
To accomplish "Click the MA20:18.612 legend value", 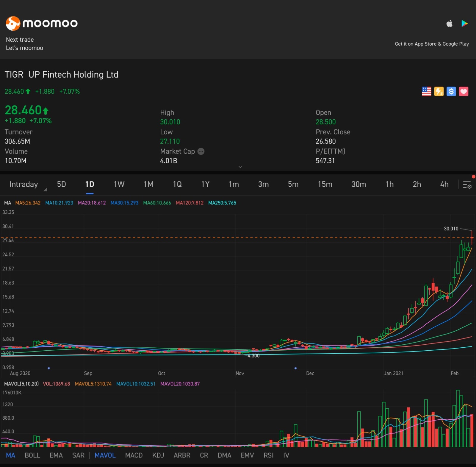I will (x=92, y=203).
